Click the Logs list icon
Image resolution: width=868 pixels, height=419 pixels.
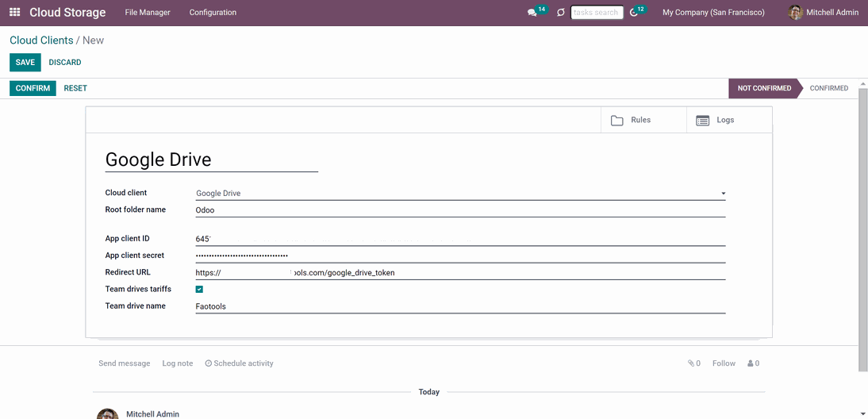click(702, 121)
